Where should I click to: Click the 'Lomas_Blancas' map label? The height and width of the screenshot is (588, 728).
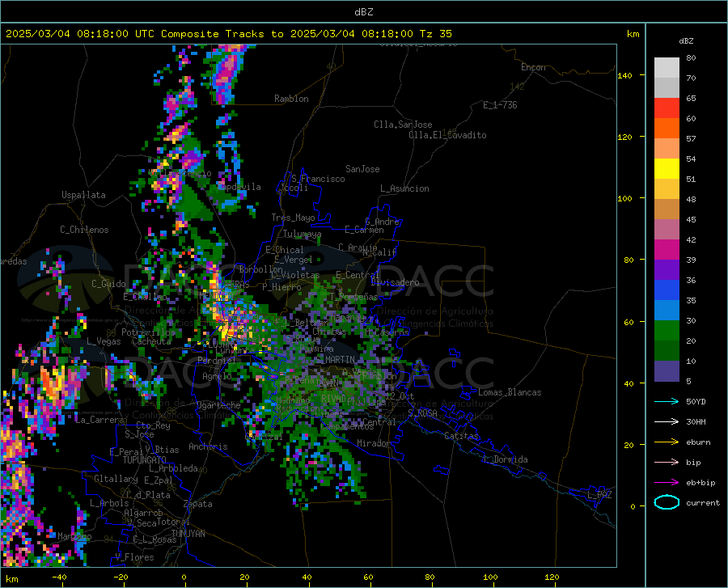coord(510,392)
